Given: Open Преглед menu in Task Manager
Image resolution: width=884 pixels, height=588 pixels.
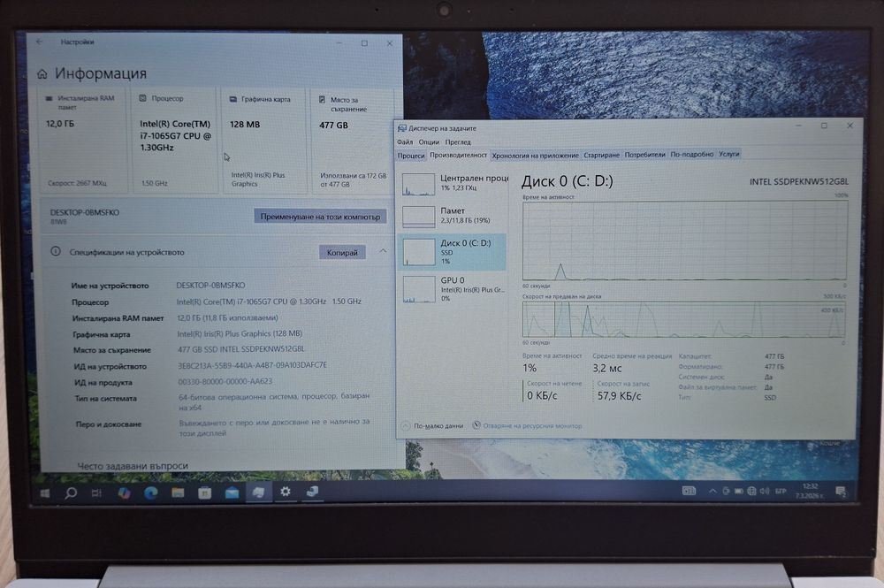Looking at the screenshot, I should [x=458, y=142].
